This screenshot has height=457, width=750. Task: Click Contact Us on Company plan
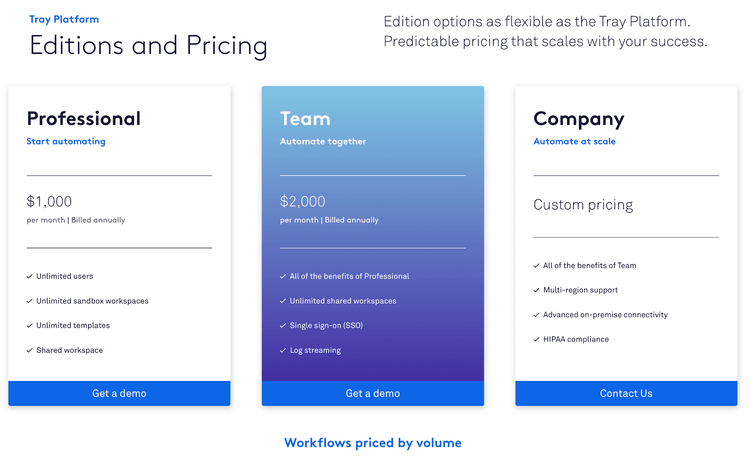(x=626, y=393)
